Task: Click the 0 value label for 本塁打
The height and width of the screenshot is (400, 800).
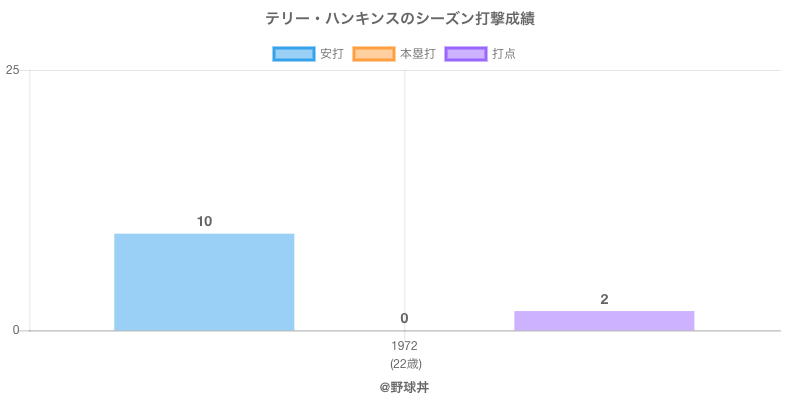Action: click(x=404, y=318)
